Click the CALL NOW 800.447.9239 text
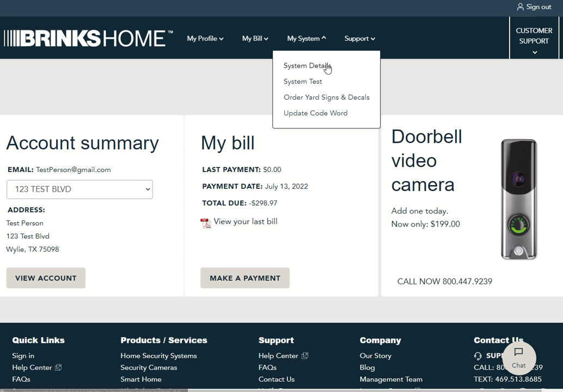This screenshot has width=563, height=392. coord(444,281)
